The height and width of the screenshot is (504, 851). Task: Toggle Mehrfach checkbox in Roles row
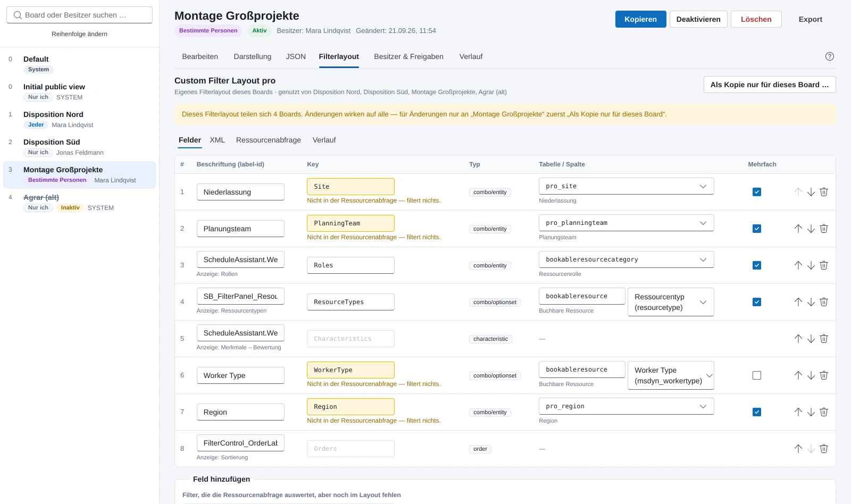[x=757, y=265]
